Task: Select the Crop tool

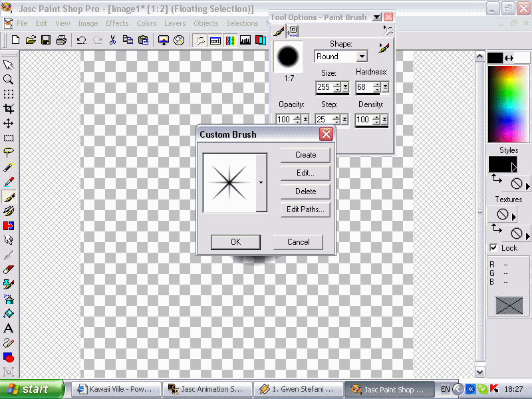Action: 8,109
